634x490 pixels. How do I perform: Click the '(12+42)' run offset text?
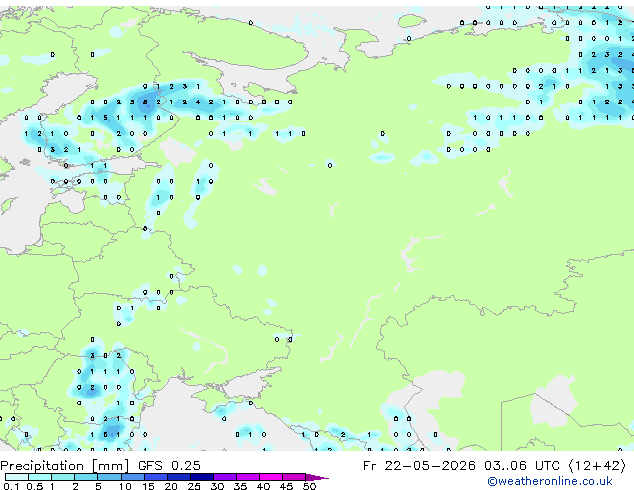click(597, 466)
